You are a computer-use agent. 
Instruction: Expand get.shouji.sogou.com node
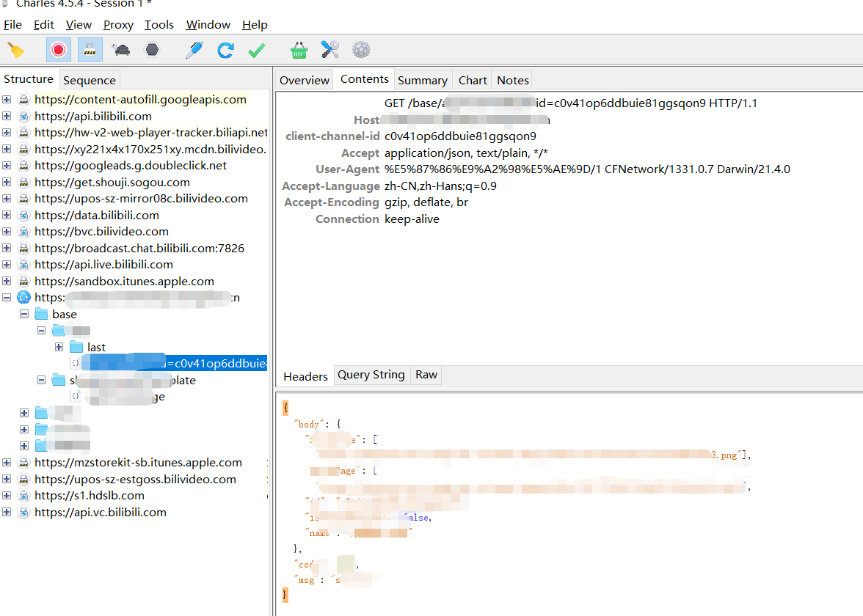click(x=7, y=182)
